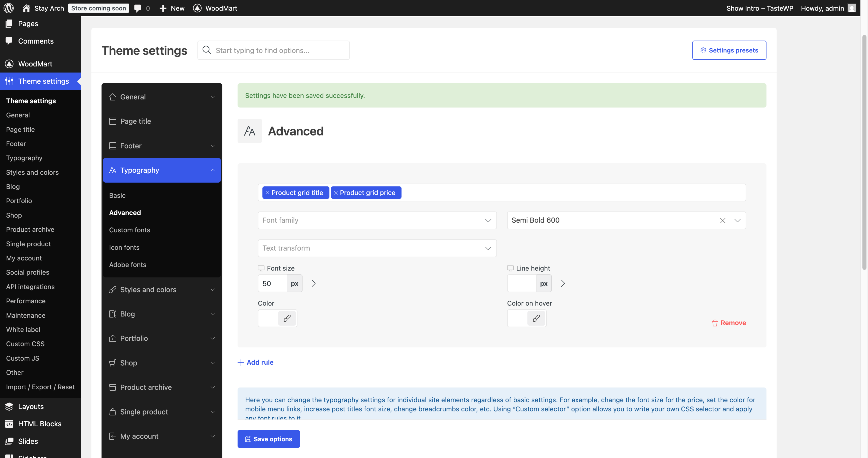
Task: Click Add rule link
Action: coord(255,362)
